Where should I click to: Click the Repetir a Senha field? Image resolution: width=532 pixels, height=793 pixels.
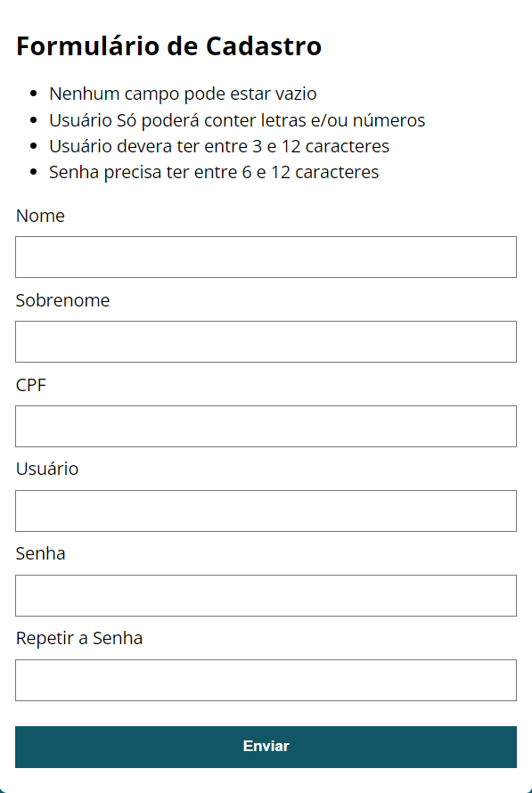click(x=266, y=680)
